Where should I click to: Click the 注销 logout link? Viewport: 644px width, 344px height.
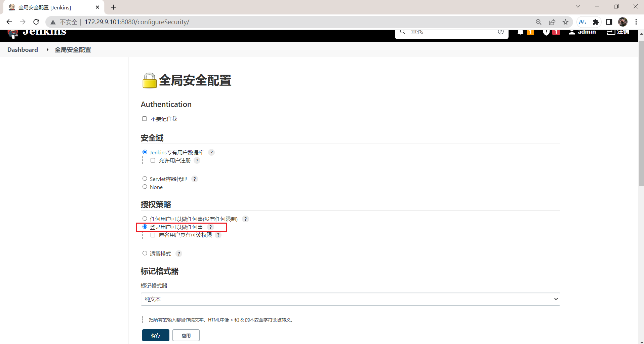click(x=623, y=32)
